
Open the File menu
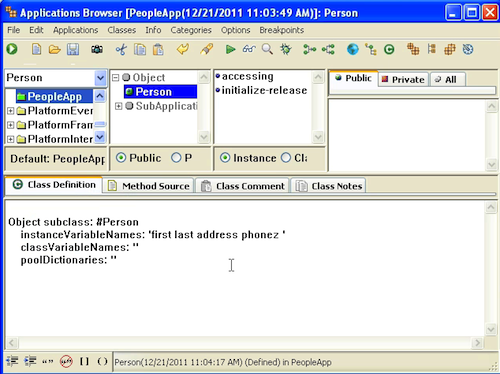pos(14,30)
